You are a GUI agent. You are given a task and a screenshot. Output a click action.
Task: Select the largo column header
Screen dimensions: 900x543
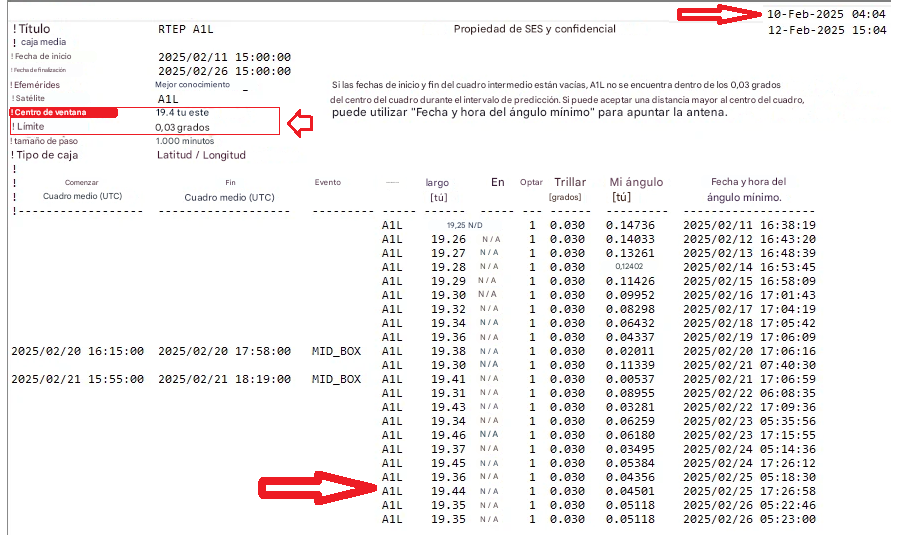(437, 183)
